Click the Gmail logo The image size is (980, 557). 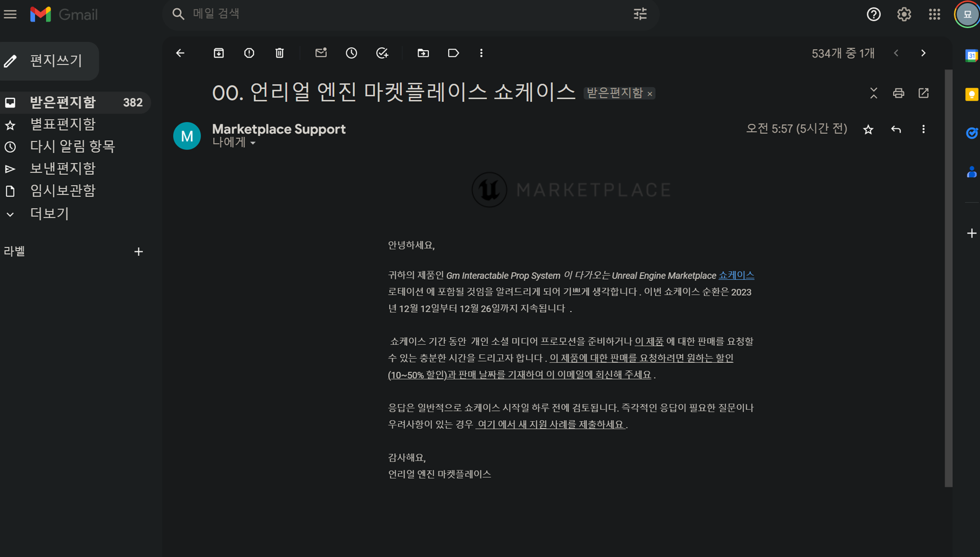pyautogui.click(x=64, y=14)
